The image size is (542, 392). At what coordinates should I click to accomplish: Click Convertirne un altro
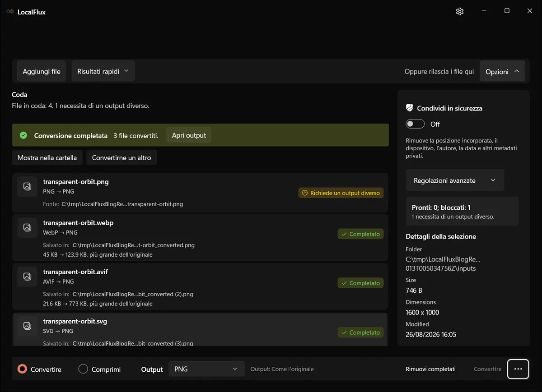tap(121, 158)
